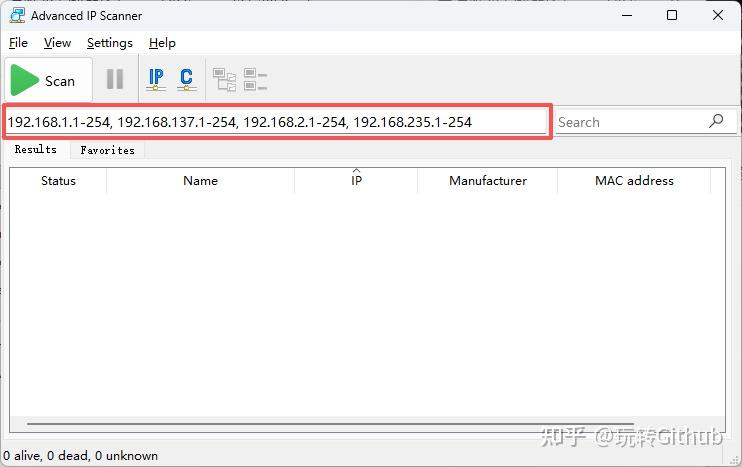
Task: Maximize the Advanced IP Scanner window
Action: (x=672, y=15)
